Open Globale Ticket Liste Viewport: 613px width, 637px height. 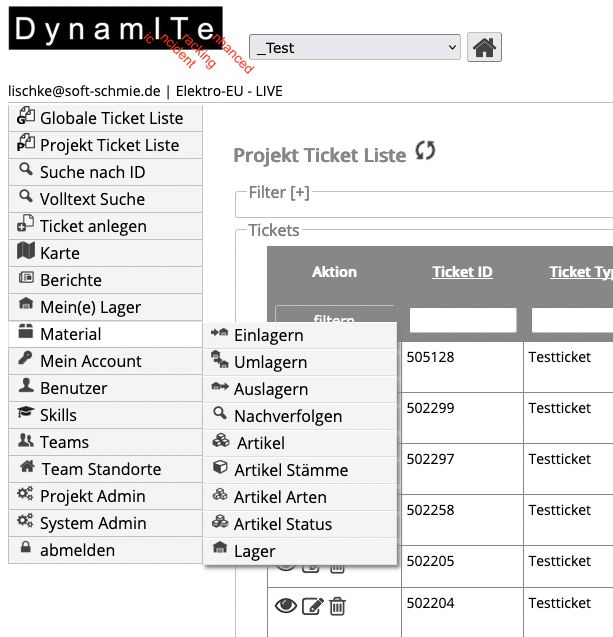pyautogui.click(x=111, y=118)
